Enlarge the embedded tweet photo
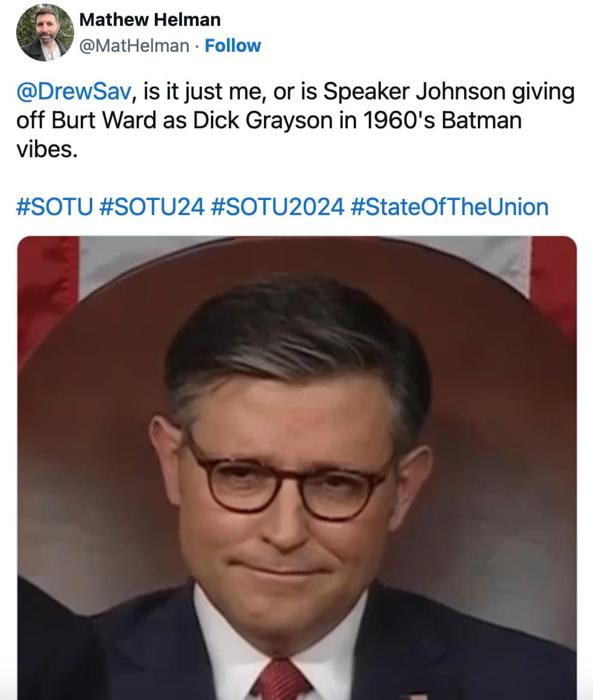The height and width of the screenshot is (700, 593). (297, 468)
